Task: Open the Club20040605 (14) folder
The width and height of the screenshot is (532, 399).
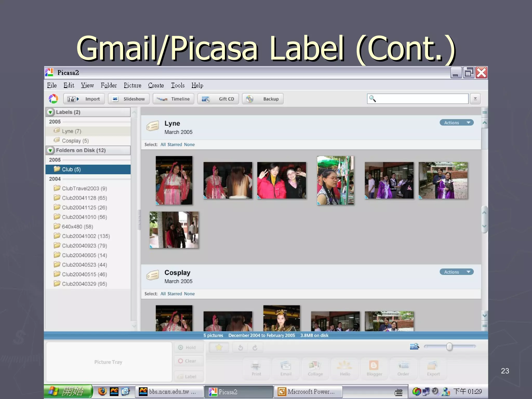Action: 88,255
